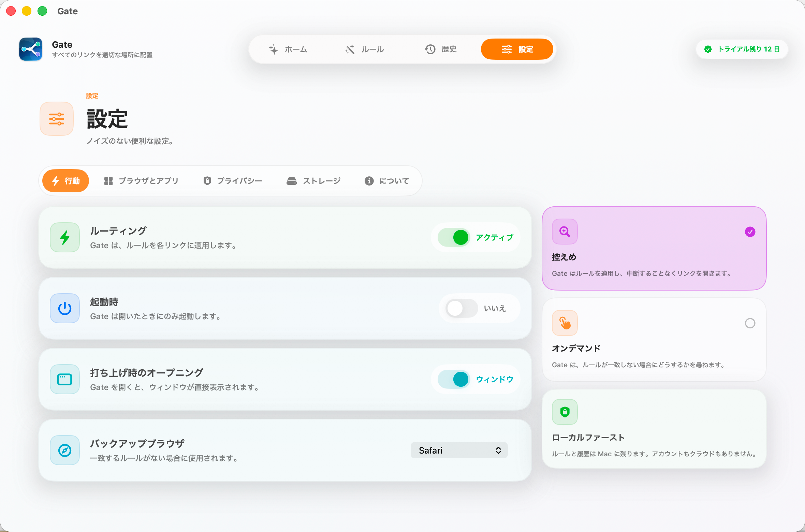Click 'ノイズのない便利な設定。' subtitle
Viewport: 805px width, 532px height.
coord(131,141)
